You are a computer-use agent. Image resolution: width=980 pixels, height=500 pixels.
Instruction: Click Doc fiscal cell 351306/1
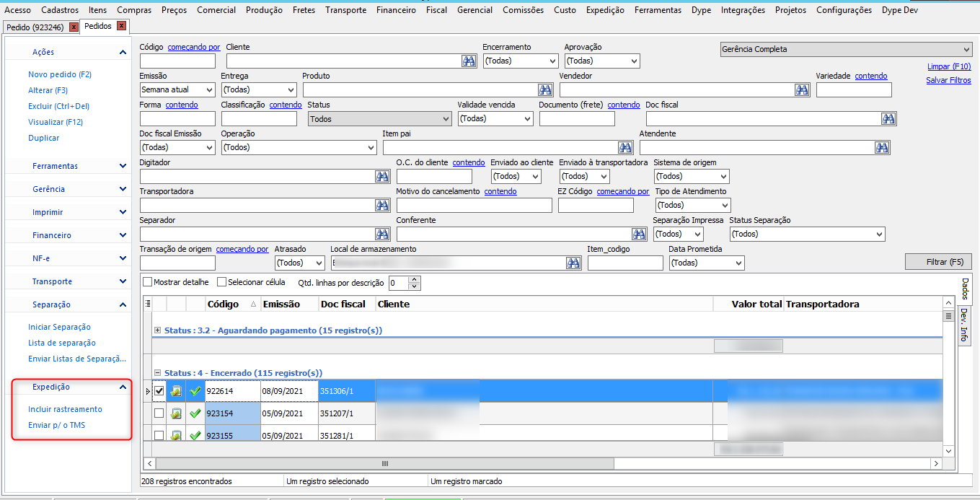[347, 391]
